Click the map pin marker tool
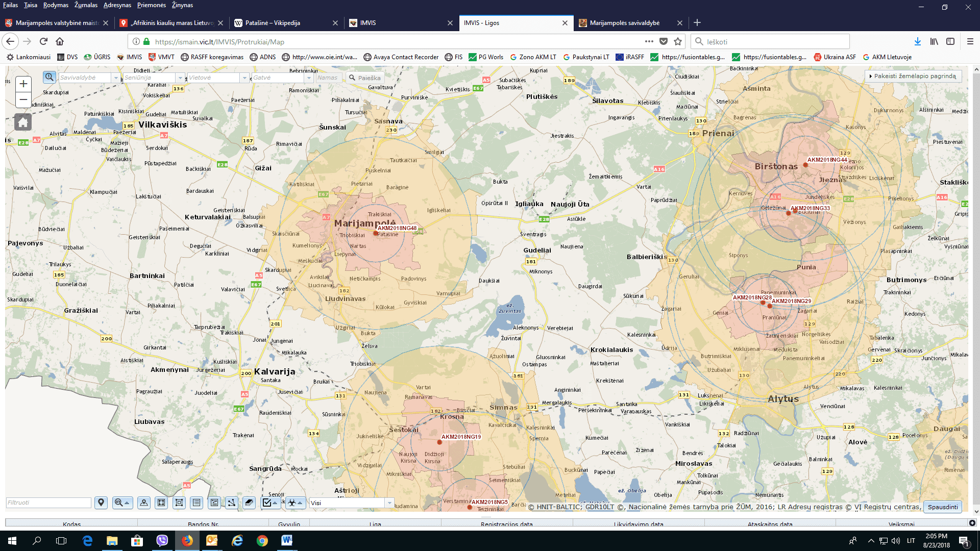Image resolution: width=980 pixels, height=551 pixels. pyautogui.click(x=101, y=503)
